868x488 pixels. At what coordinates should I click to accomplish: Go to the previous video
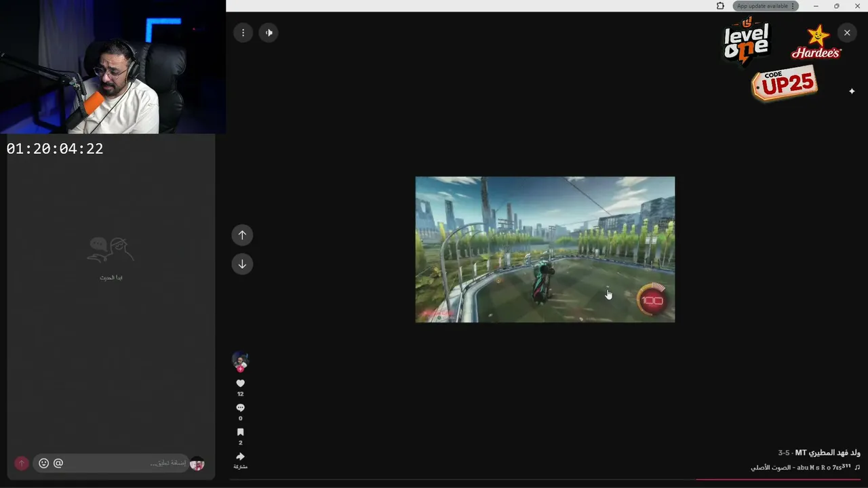[x=242, y=235]
